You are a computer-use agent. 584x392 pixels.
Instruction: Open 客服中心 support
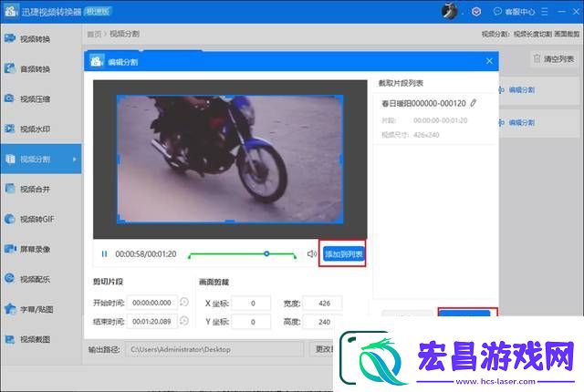tap(514, 12)
